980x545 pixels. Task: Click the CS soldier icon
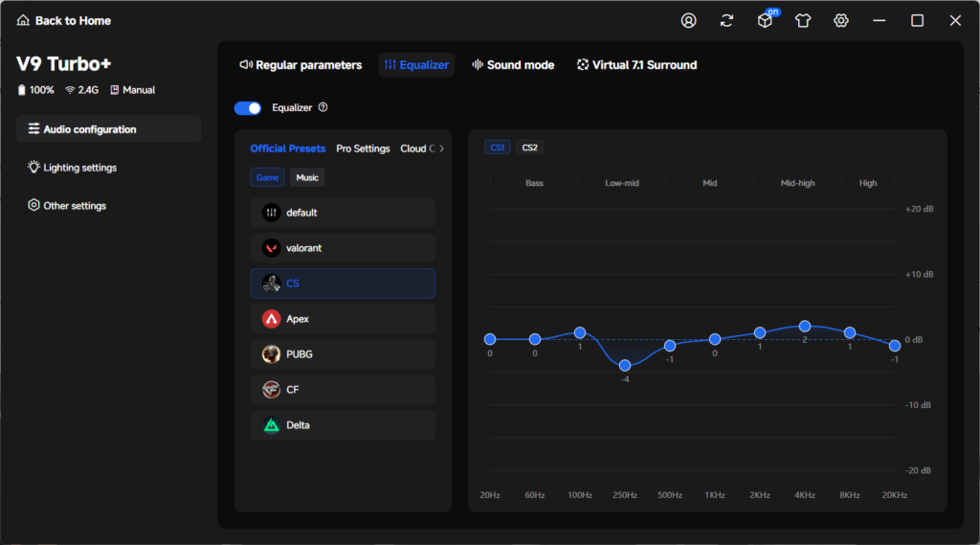[271, 284]
